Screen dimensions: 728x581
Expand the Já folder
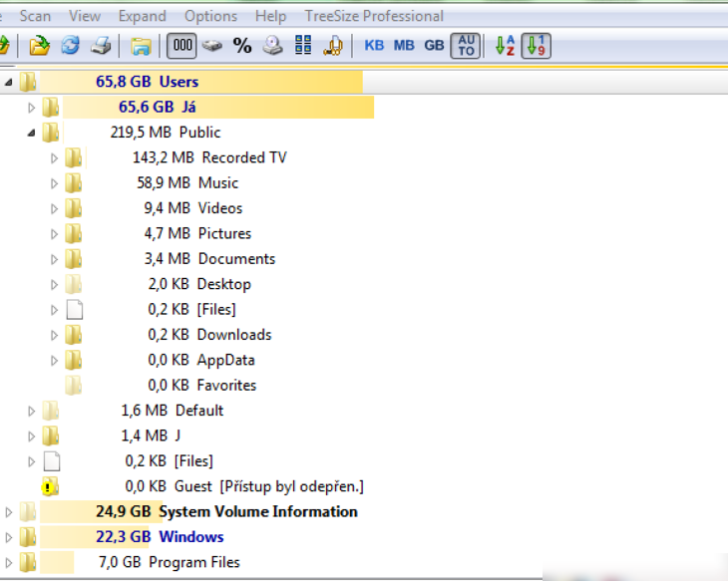coord(31,108)
